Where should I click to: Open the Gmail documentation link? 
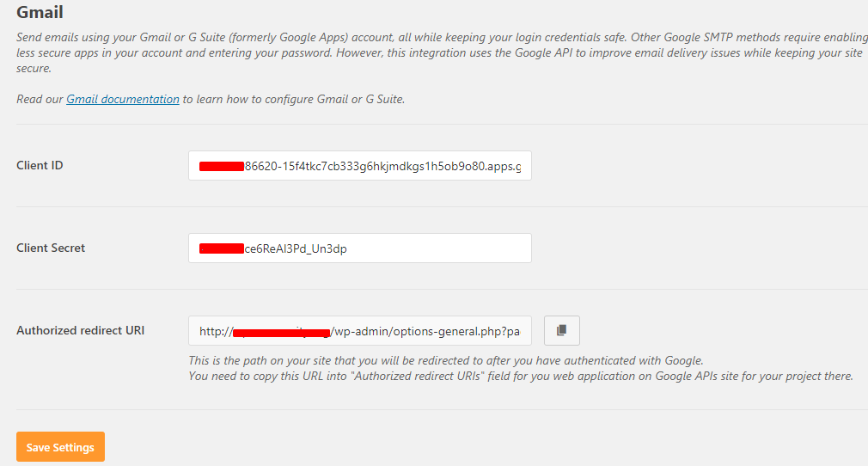(x=123, y=99)
